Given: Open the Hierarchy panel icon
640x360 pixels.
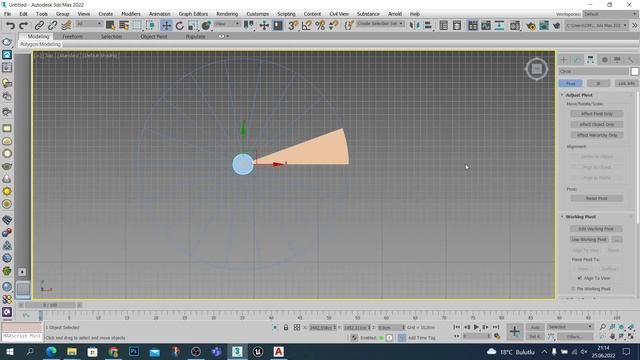Looking at the screenshot, I should tap(591, 60).
